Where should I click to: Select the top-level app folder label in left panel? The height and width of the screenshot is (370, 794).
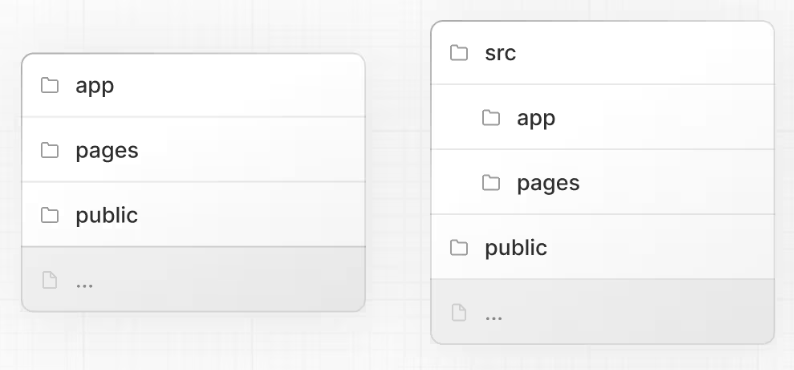coord(95,86)
